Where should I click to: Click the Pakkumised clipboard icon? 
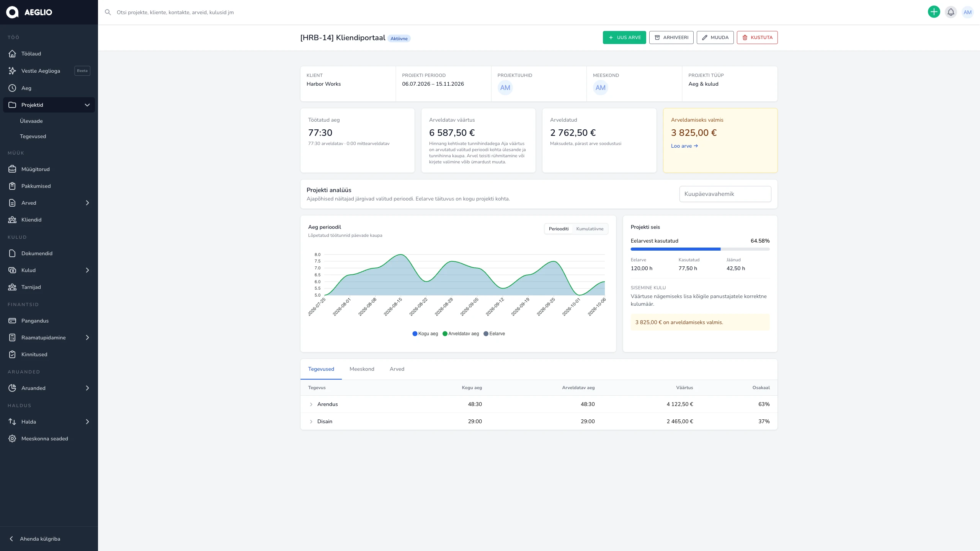click(12, 186)
